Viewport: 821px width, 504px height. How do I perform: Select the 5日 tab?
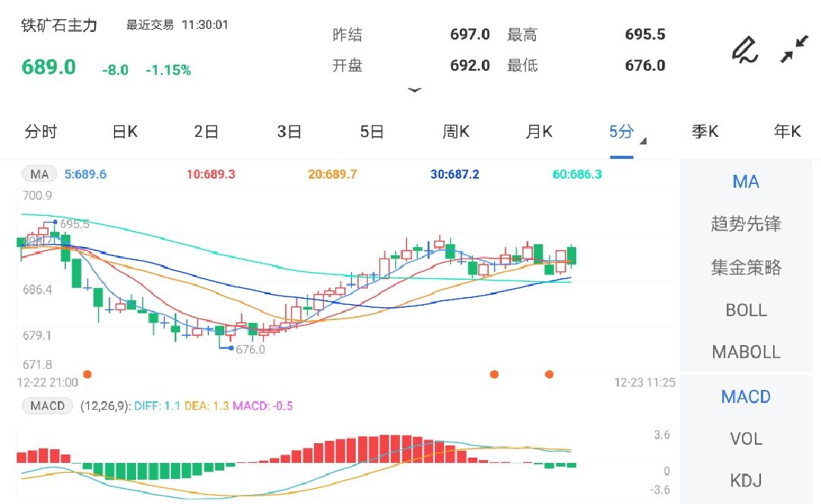372,132
